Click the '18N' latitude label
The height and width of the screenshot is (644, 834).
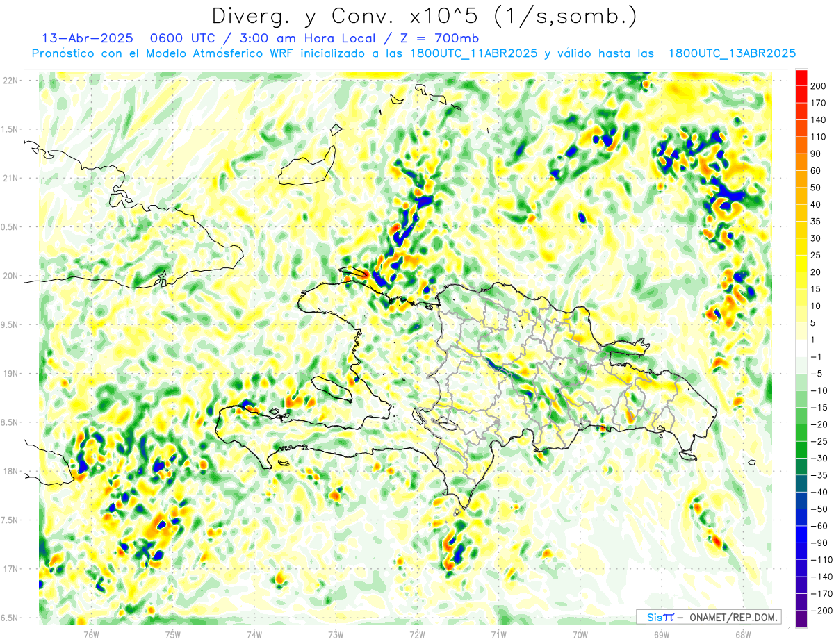(11, 471)
